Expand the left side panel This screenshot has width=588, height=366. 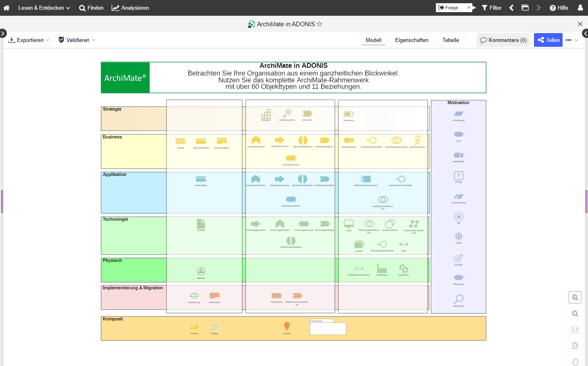click(x=3, y=33)
